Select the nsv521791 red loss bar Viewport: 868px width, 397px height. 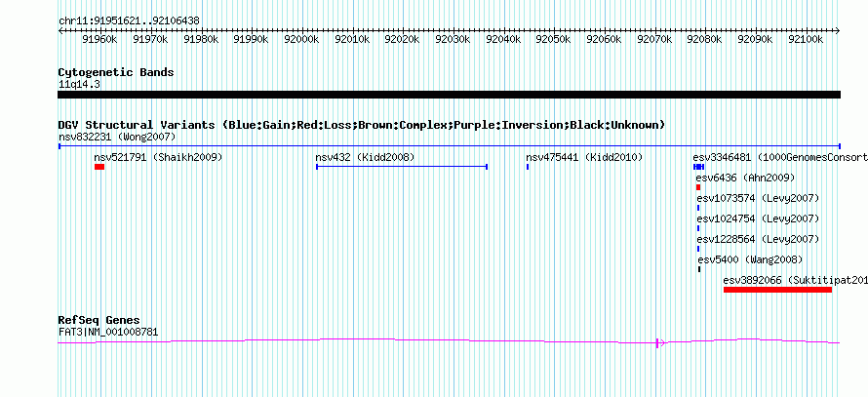tap(99, 167)
